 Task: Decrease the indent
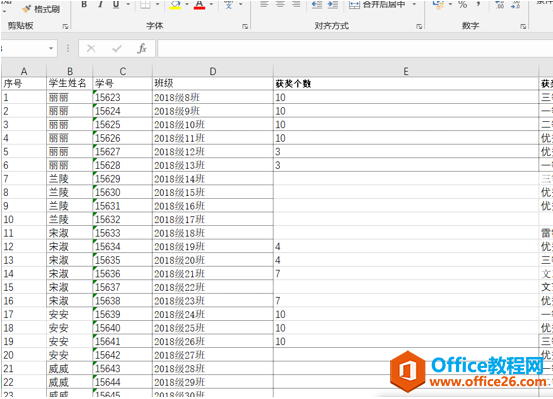coord(317,4)
